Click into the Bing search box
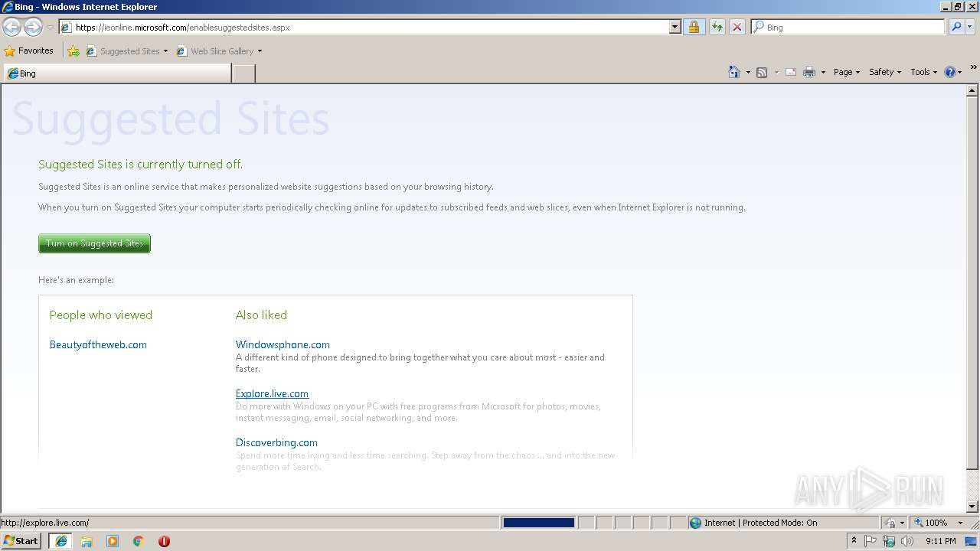 click(x=848, y=27)
